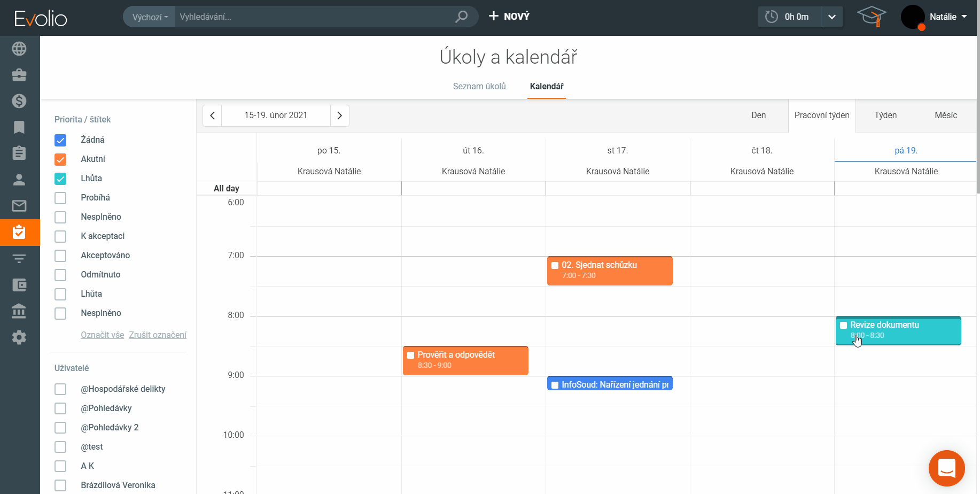Go to the next week arrow

339,115
